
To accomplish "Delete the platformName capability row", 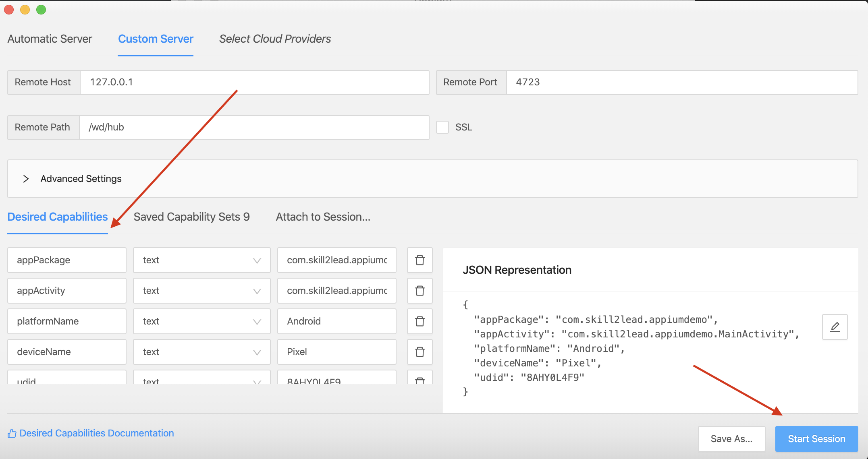I will pyautogui.click(x=419, y=321).
